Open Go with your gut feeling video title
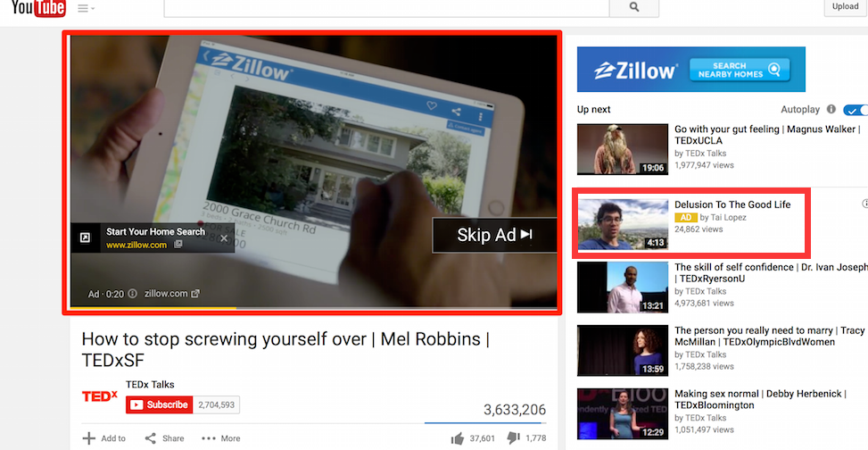The image size is (868, 450). pos(767,135)
